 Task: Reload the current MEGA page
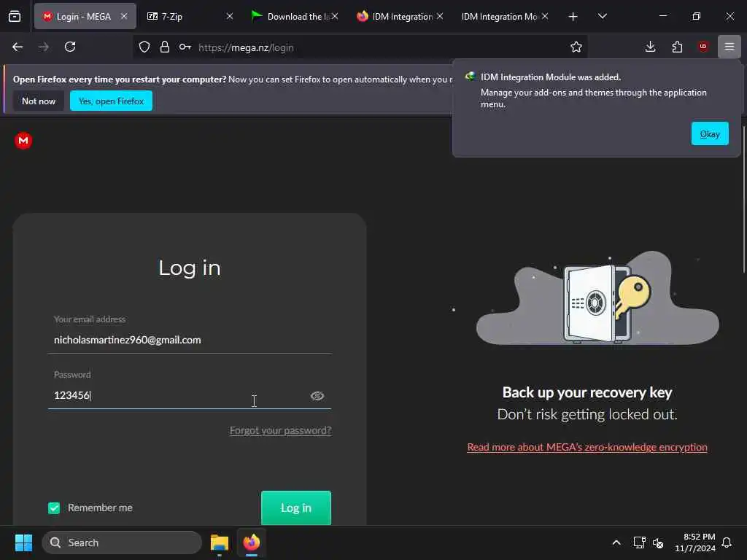coord(70,47)
